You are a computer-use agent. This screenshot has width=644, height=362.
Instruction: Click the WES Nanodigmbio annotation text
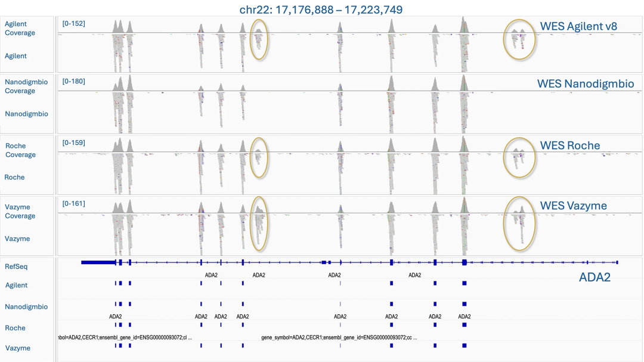coord(586,83)
